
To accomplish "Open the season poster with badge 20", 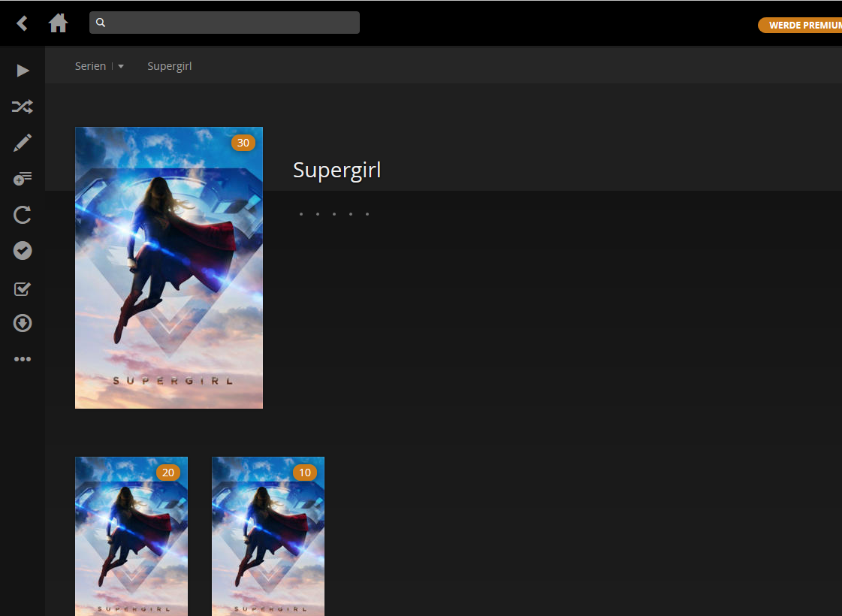I will (x=131, y=536).
